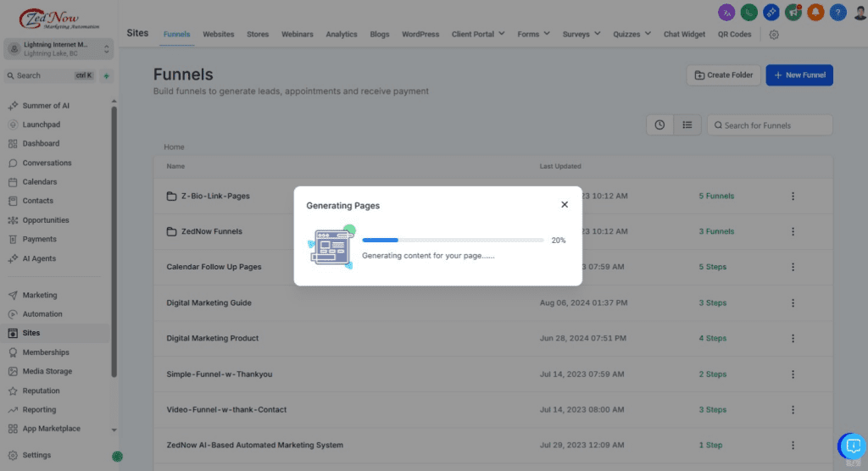Open the orange notifications bell
The image size is (868, 471).
815,12
